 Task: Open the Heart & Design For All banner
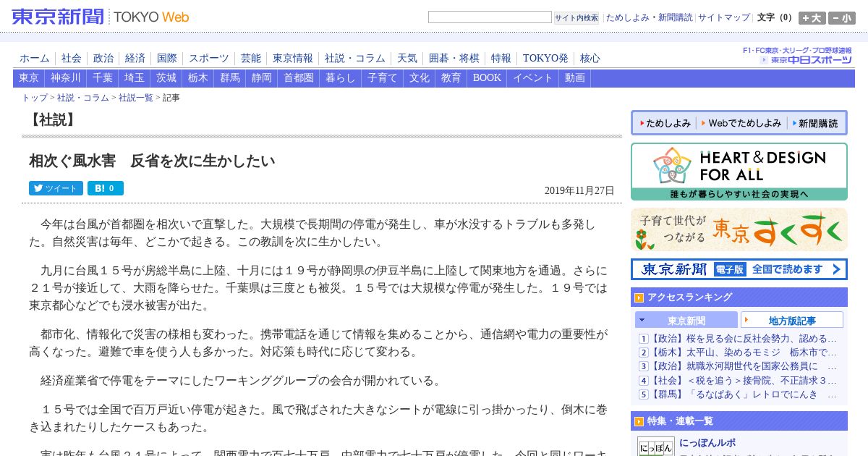click(x=739, y=172)
